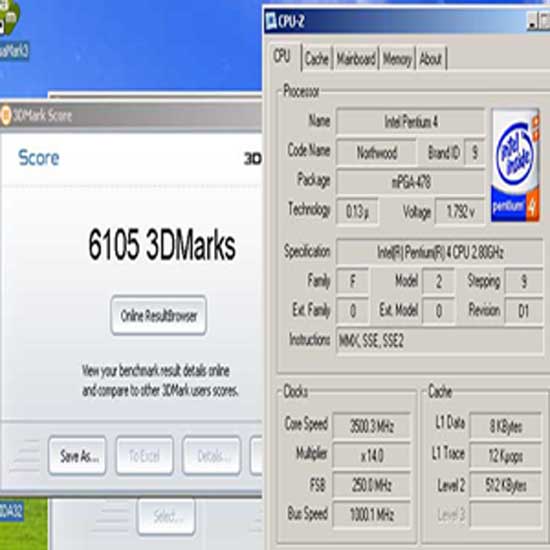The width and height of the screenshot is (550, 550).
Task: Click the Details... button in 3DMark Score
Action: 212,456
